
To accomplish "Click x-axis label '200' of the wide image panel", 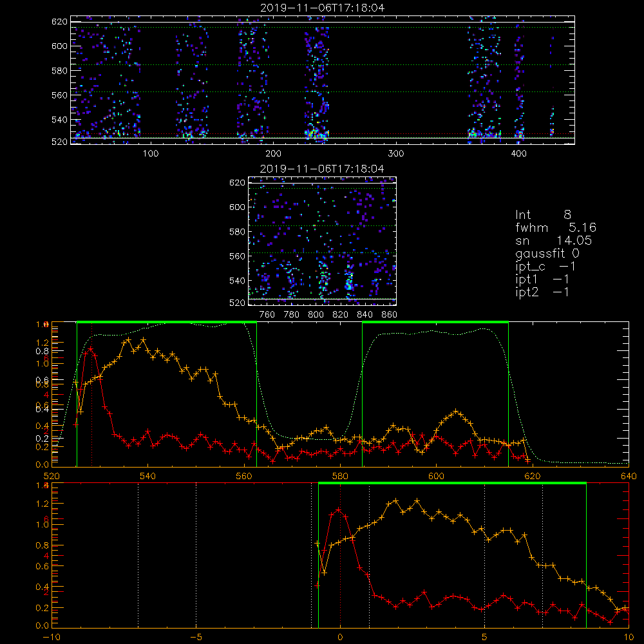I will coord(273,154).
